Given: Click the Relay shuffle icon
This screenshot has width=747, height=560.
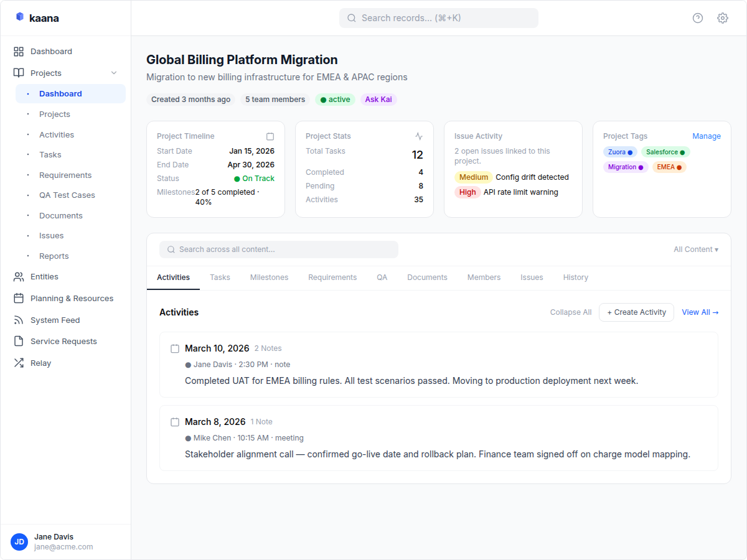Looking at the screenshot, I should pos(19,363).
